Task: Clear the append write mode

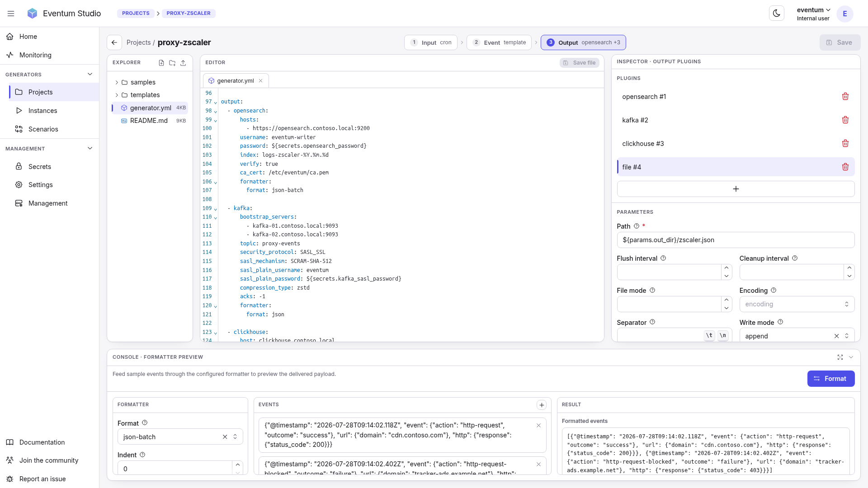Action: coord(836,336)
